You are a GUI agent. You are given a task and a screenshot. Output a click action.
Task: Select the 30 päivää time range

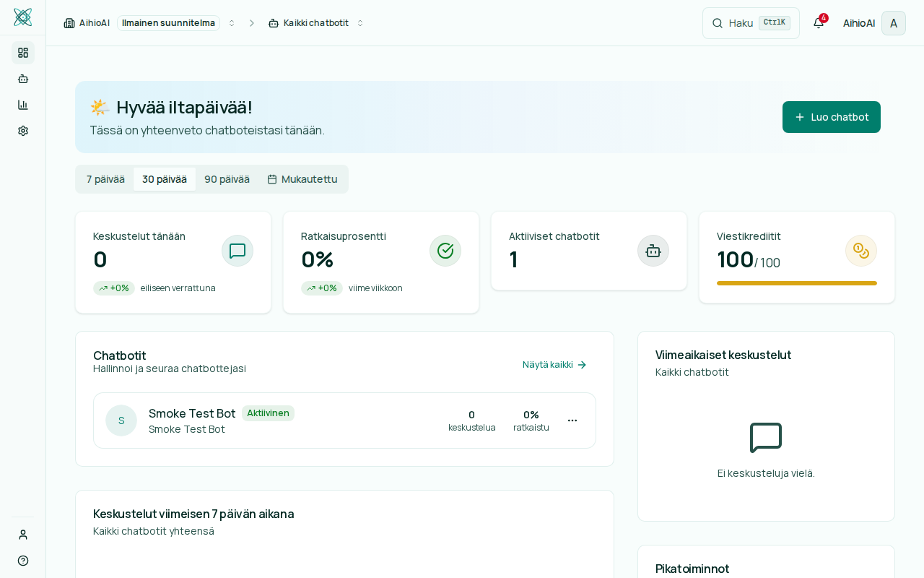(165, 179)
